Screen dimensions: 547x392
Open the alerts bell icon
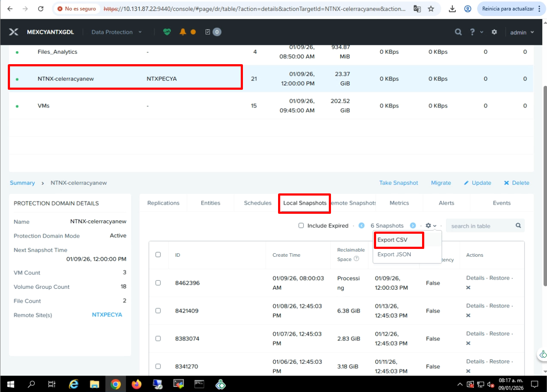pyautogui.click(x=183, y=32)
